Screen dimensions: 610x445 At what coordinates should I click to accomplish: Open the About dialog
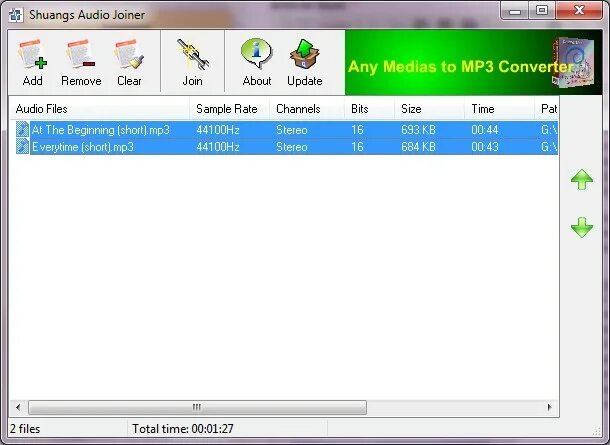pos(256,62)
